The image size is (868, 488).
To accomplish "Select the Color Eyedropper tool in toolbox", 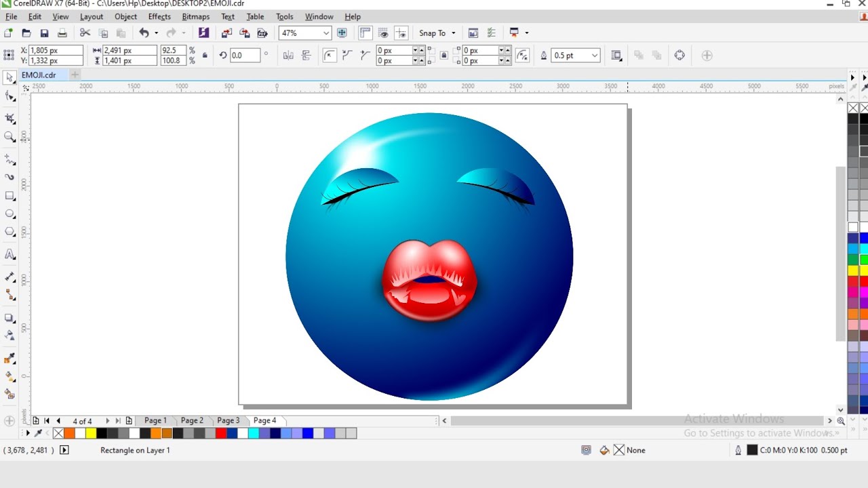I will tap(9, 358).
